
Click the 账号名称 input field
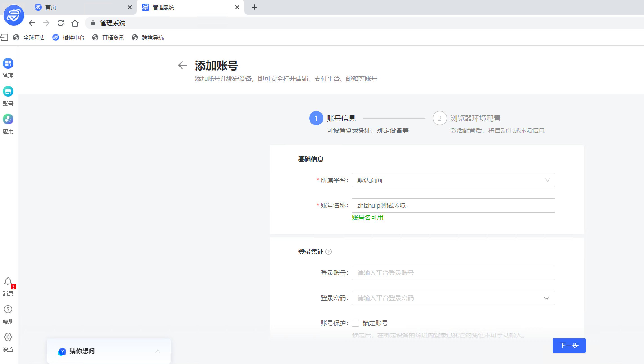(x=453, y=206)
